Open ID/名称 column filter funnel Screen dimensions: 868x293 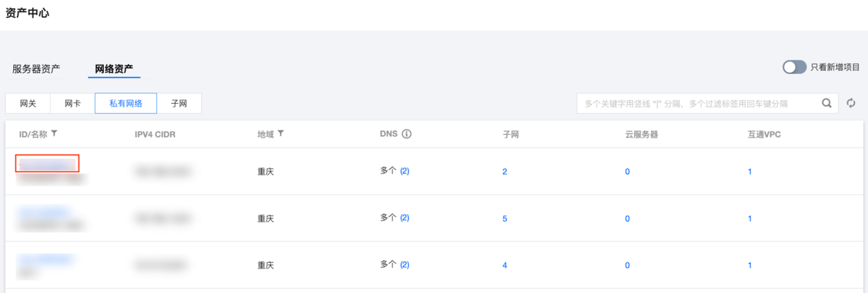54,134
